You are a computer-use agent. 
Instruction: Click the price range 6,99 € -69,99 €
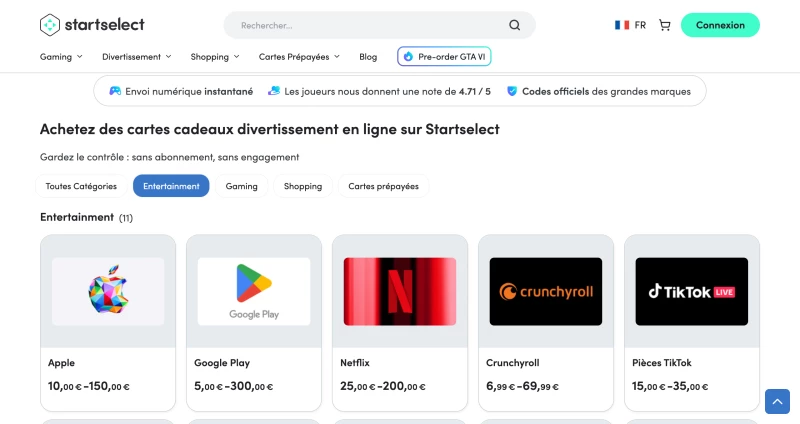(x=522, y=386)
